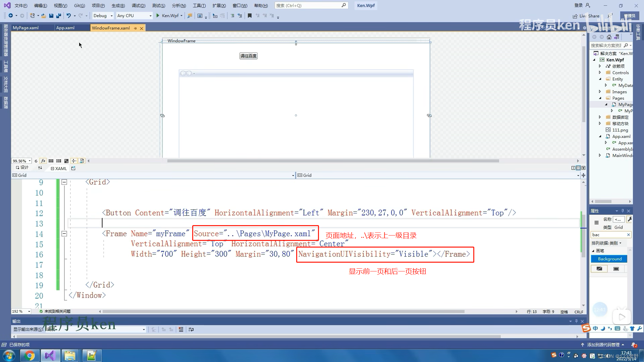Click the Navigate Backward toolbar arrow

pos(11,16)
